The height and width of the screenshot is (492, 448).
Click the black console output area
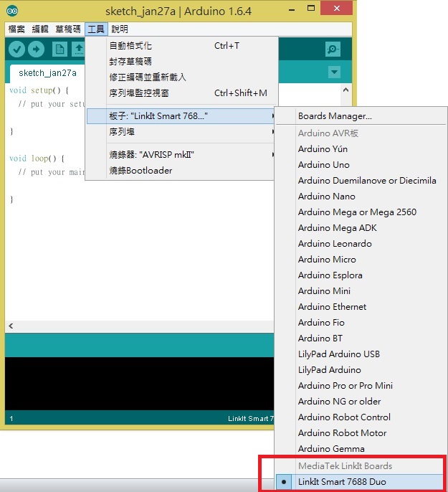tap(140, 384)
